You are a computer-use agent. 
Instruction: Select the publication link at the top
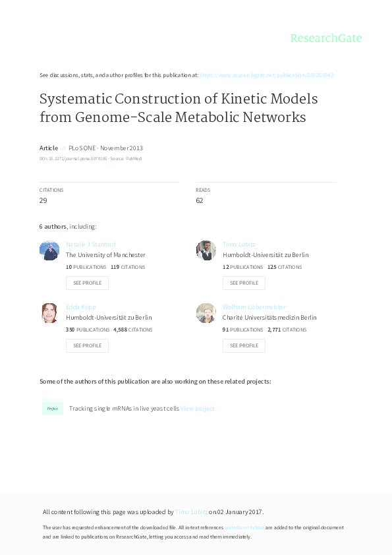(267, 74)
